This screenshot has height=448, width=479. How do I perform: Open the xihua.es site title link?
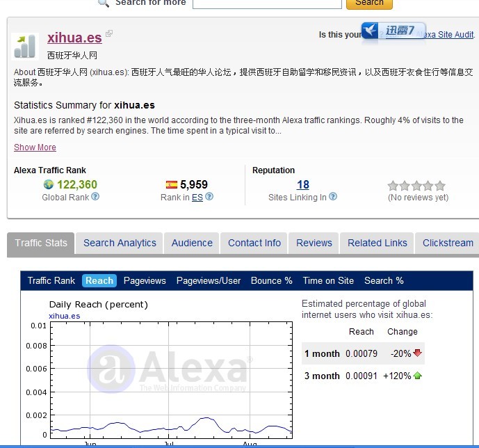(74, 38)
